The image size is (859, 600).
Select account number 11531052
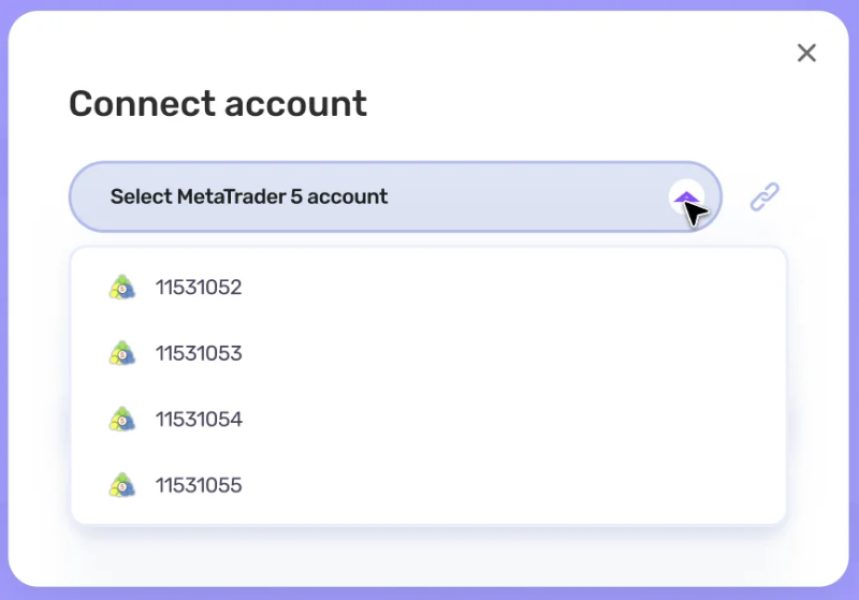pos(199,288)
